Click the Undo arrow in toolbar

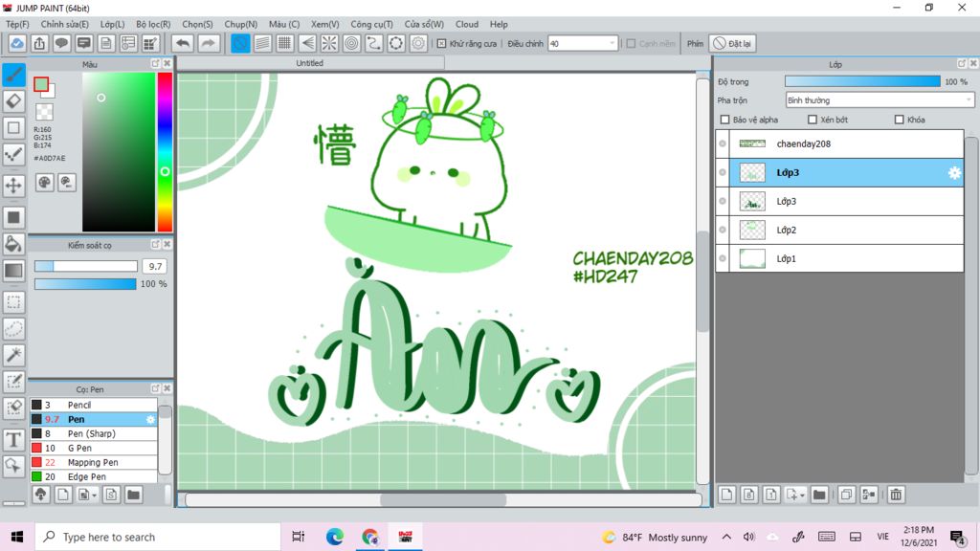pyautogui.click(x=183, y=43)
